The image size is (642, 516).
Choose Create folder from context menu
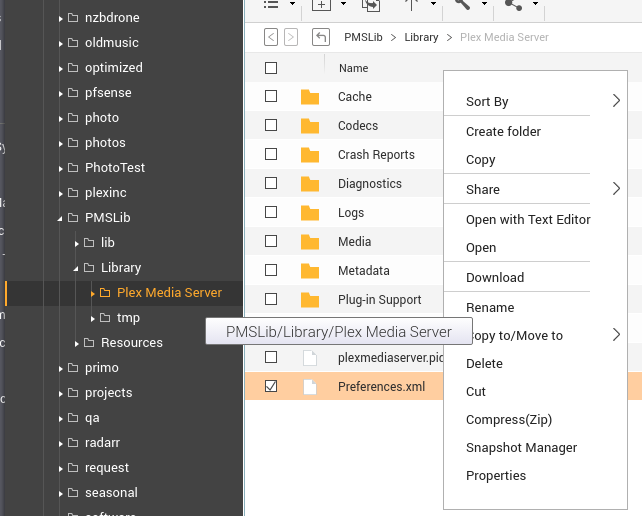tap(503, 131)
